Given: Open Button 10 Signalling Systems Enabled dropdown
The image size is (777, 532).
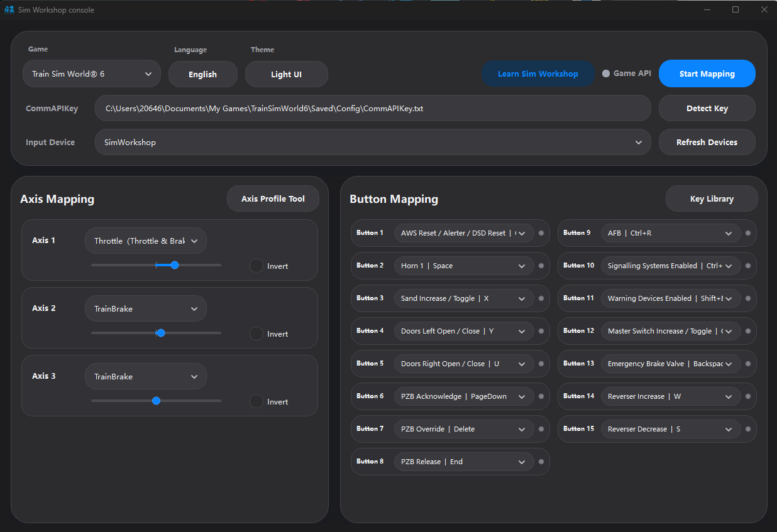Looking at the screenshot, I should pos(671,266).
